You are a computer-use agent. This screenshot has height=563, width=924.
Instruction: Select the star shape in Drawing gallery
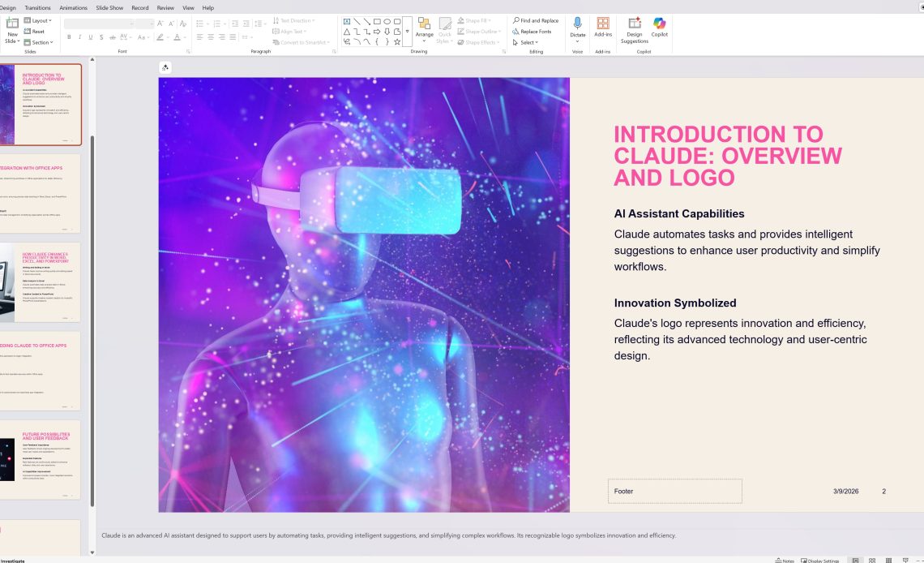(x=397, y=41)
